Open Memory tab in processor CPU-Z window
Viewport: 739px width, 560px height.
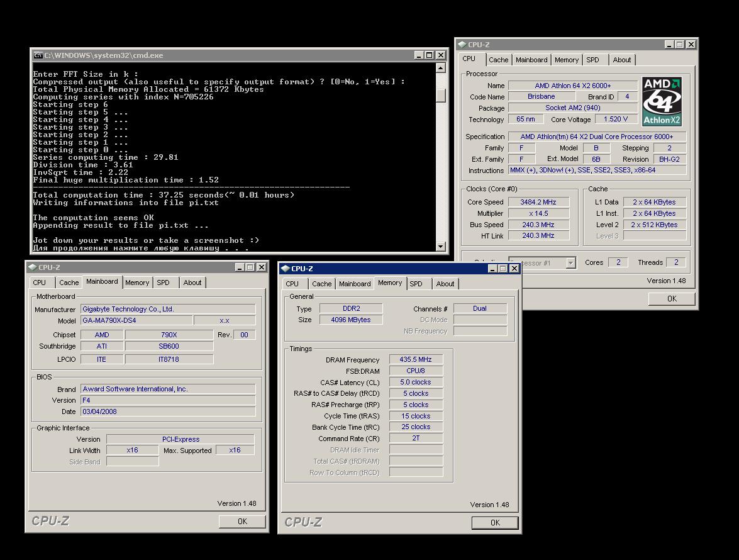567,60
